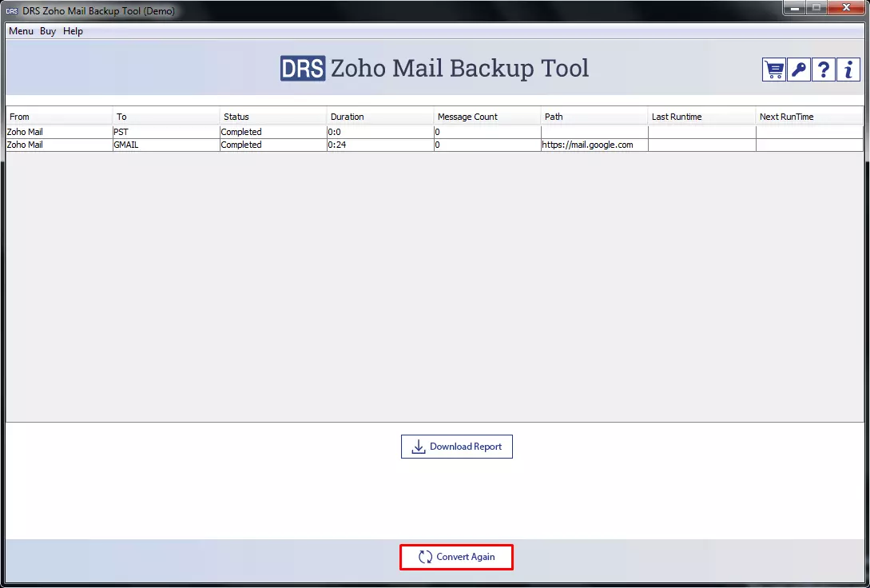870x588 pixels.
Task: Click Zoho Mail in the GMAIL row
Action: [59, 145]
